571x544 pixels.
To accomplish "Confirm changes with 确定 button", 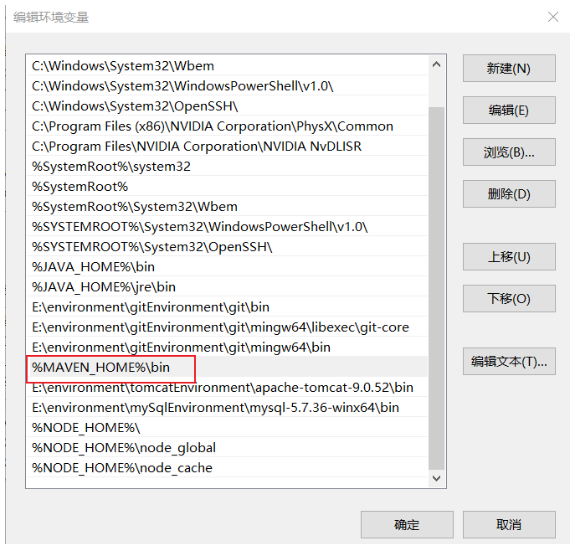I will click(407, 525).
